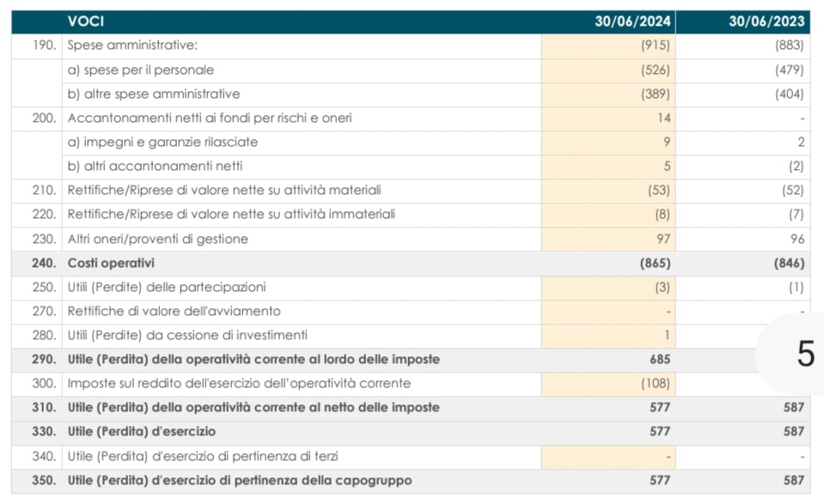Click 'b) altre spese amministrative' label
Viewport: 824px width, 504px height.
[x=154, y=94]
